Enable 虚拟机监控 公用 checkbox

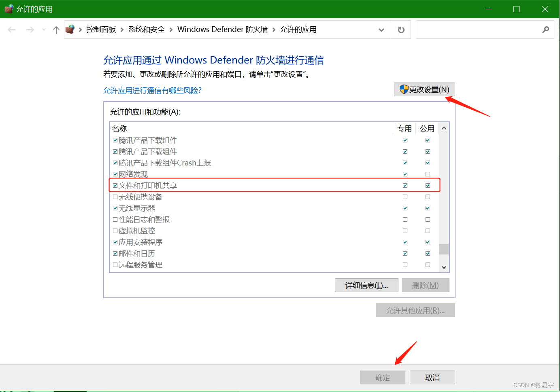(428, 231)
